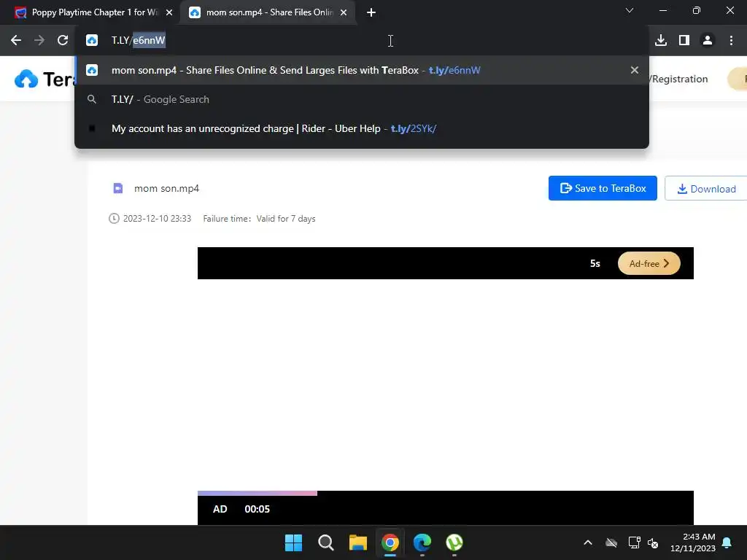Viewport: 747px width, 560px height.
Task: Click the address bar URL text
Action: (x=138, y=41)
